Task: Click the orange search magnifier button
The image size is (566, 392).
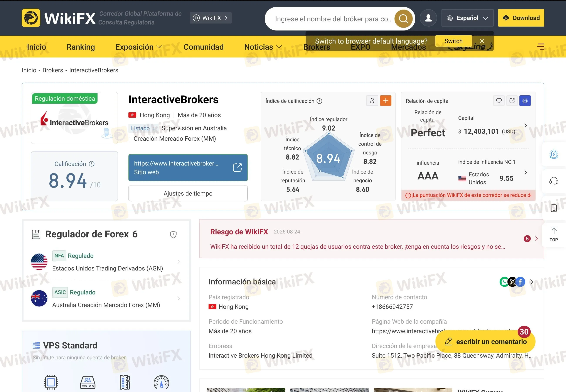Action: 403,19
